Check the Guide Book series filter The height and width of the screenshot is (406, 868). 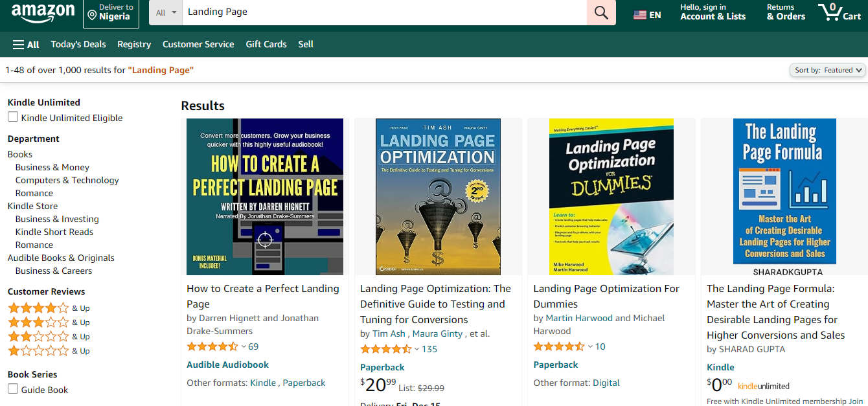tap(13, 389)
